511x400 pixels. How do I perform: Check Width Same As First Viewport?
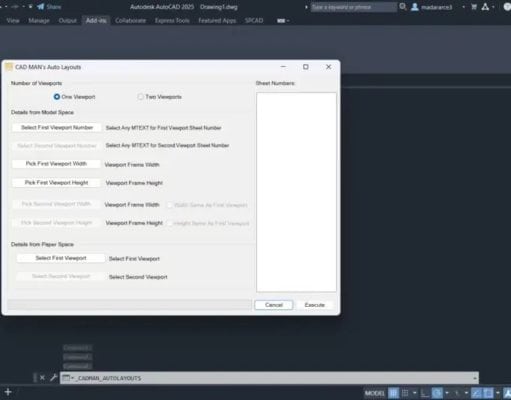pos(169,205)
